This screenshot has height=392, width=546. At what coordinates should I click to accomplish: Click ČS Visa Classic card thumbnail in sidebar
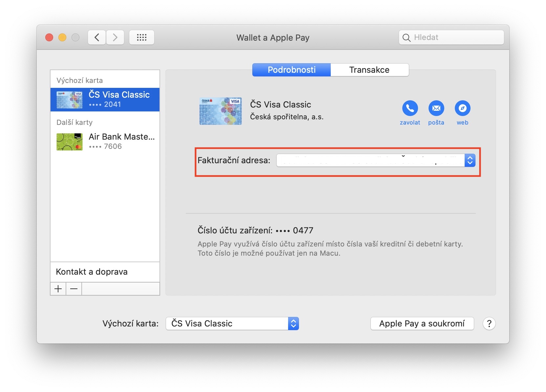pos(70,100)
